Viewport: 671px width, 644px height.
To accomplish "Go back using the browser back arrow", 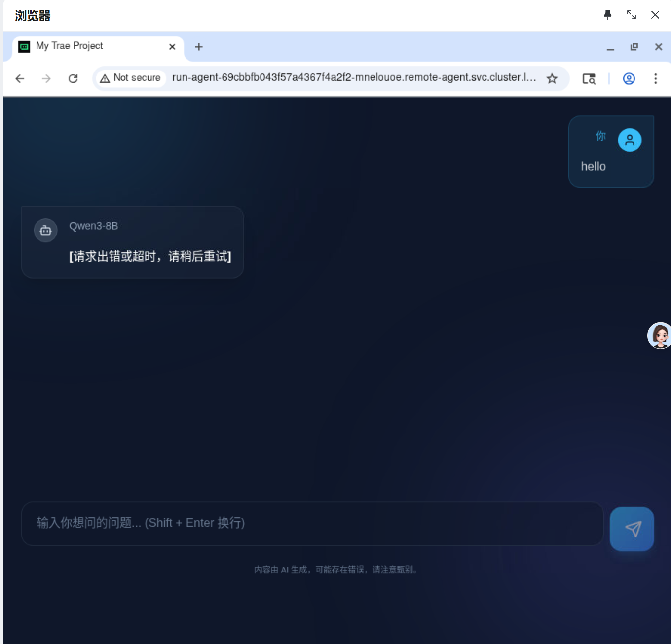I will (x=20, y=78).
